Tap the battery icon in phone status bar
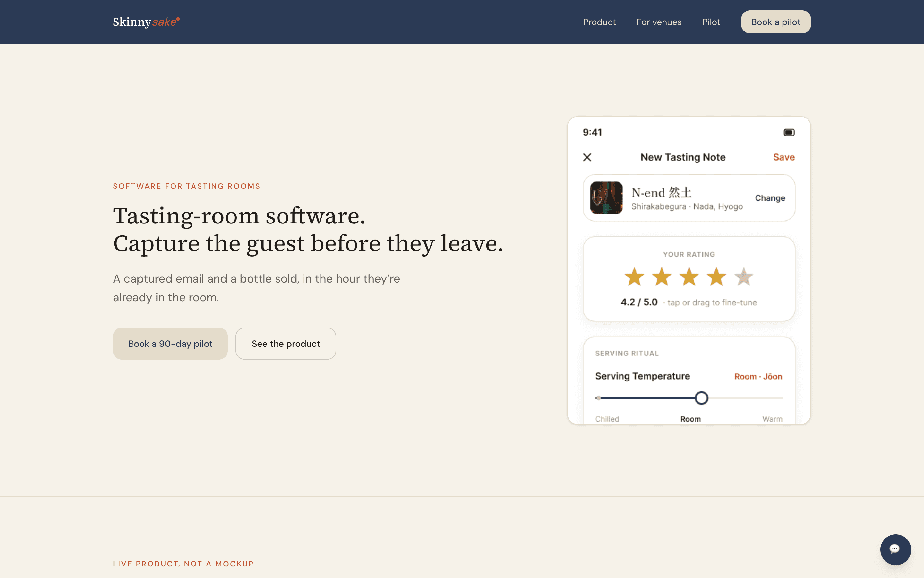The width and height of the screenshot is (924, 578). coord(789,132)
